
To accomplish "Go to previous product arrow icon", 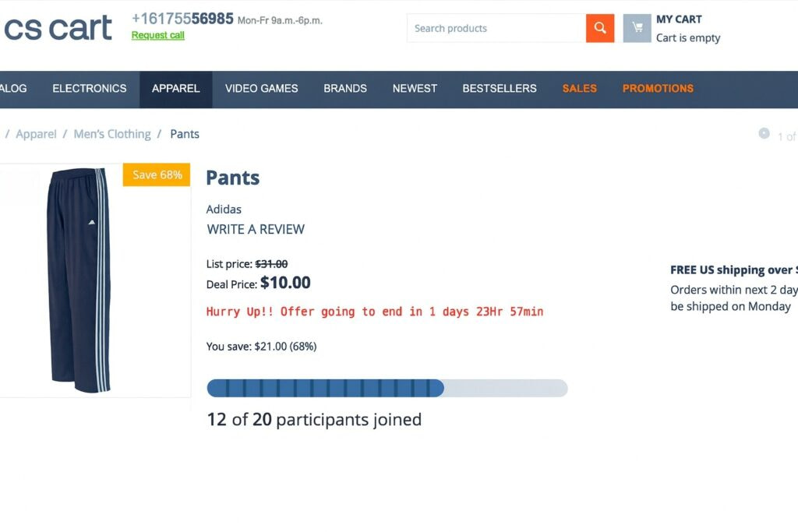I will (764, 134).
